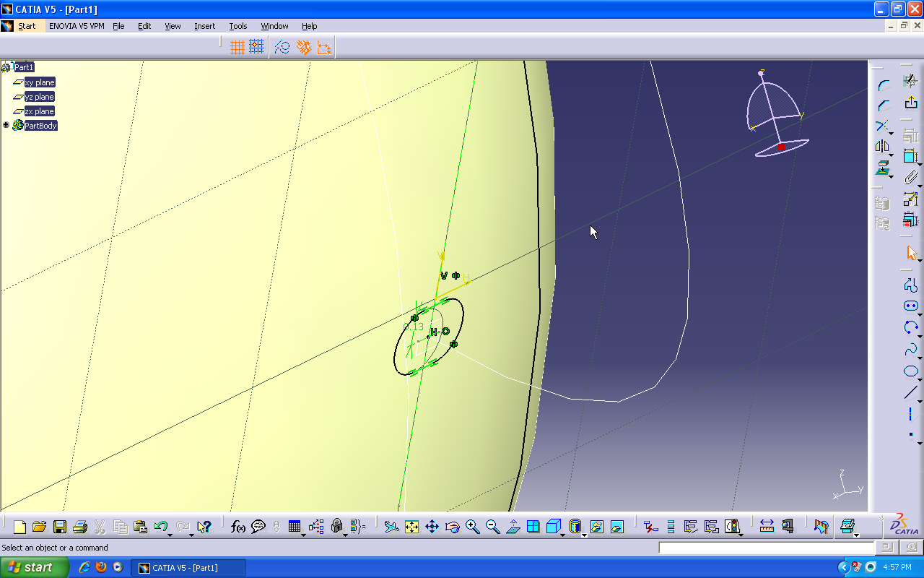Open the Undo history dropdown arrow
Viewport: 924px width, 578px height.
(x=170, y=534)
